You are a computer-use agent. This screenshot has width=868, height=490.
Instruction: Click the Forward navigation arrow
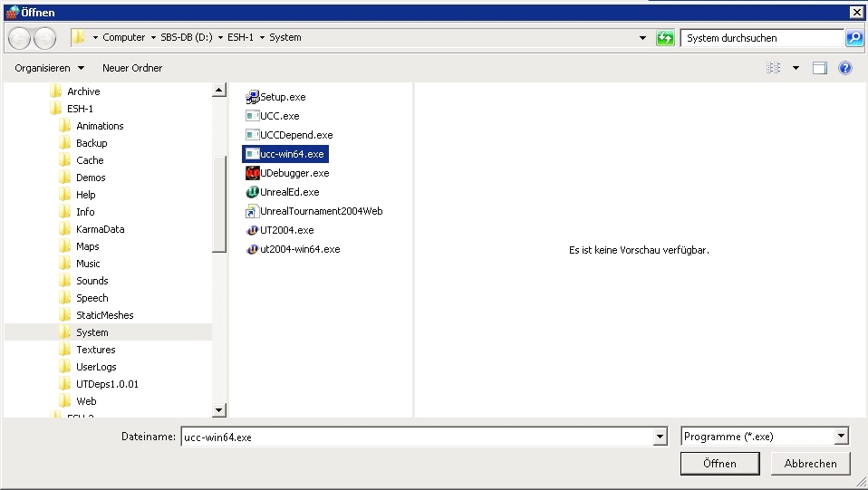(x=44, y=38)
